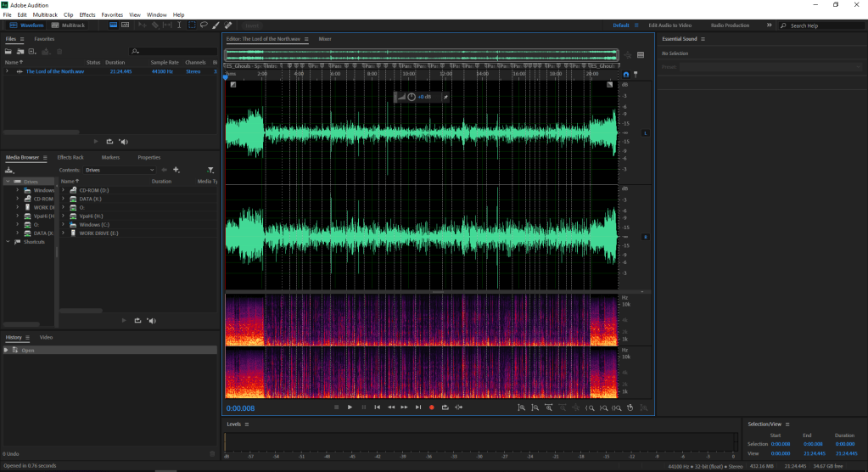Click the pin icon on volume HUD
The image size is (868, 472).
446,97
